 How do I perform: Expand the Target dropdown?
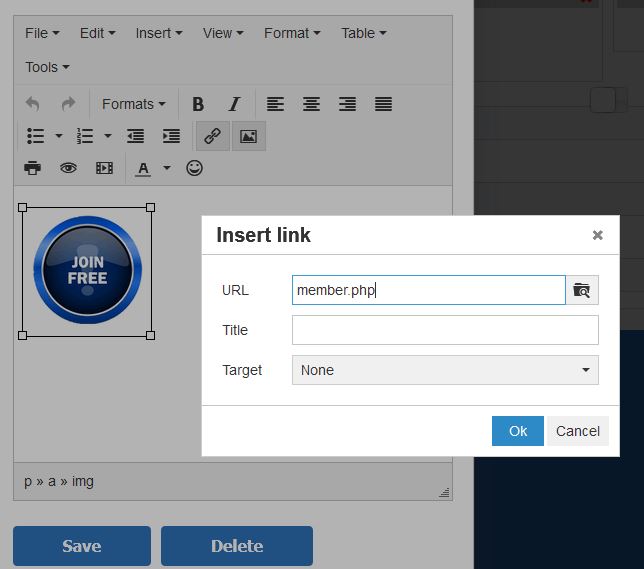[x=445, y=370]
